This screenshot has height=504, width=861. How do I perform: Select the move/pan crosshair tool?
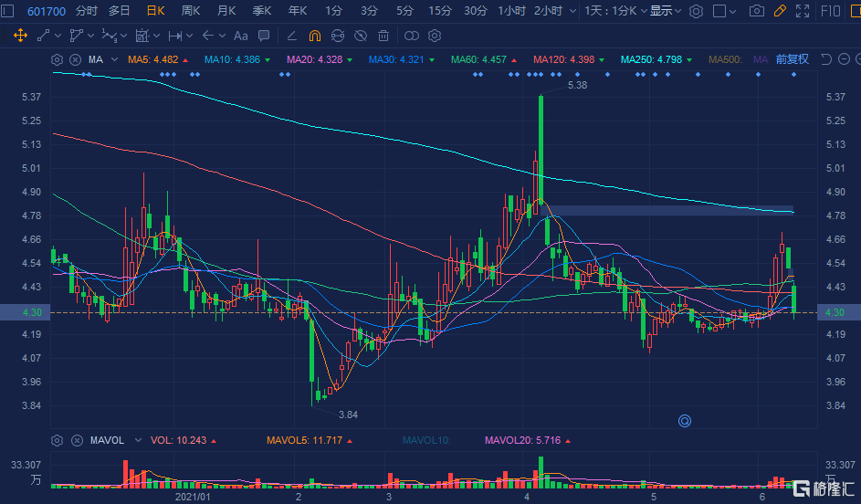pos(20,37)
